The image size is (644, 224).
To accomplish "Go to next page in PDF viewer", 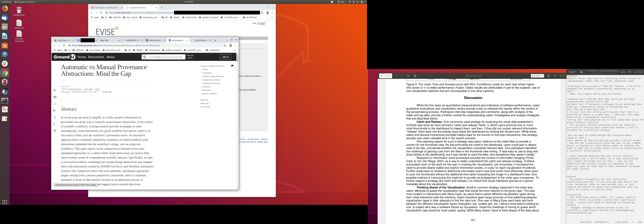I will [401, 76].
